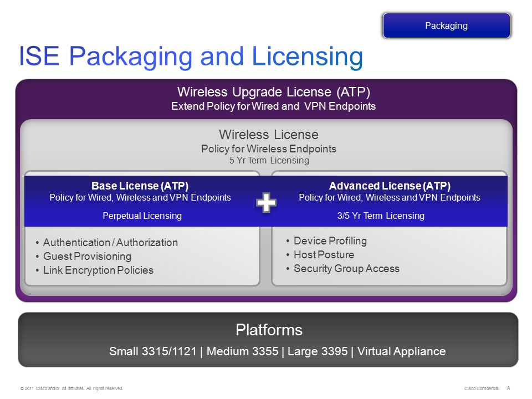Click Authentication / Authorization bullet
Screen dimensions: 532x399
(x=110, y=243)
